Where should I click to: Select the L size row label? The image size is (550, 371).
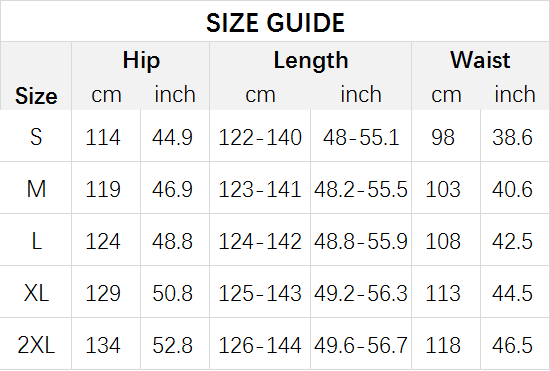coord(36,241)
